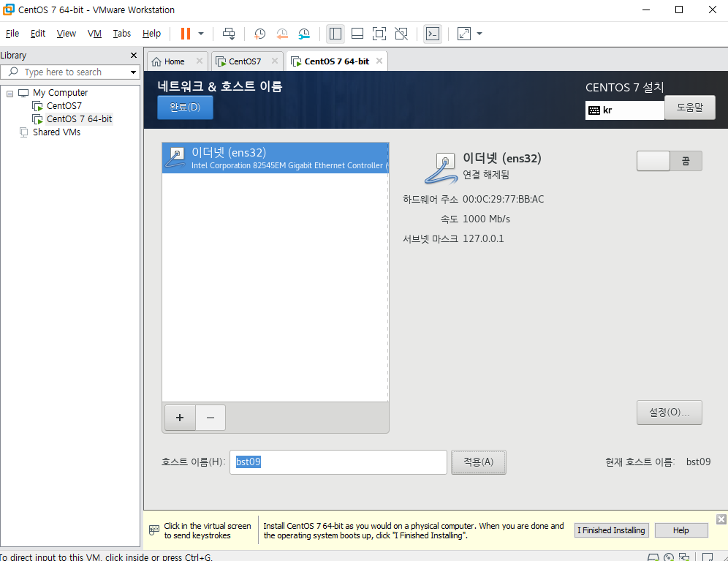Close the Library panel
The image size is (728, 561).
pyautogui.click(x=134, y=56)
